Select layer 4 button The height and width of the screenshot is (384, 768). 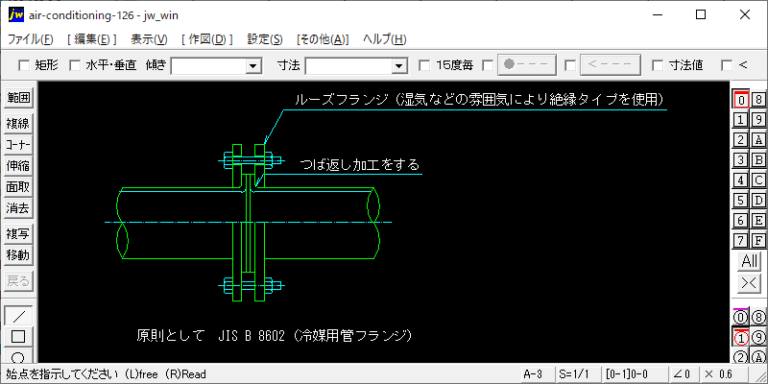tap(741, 180)
